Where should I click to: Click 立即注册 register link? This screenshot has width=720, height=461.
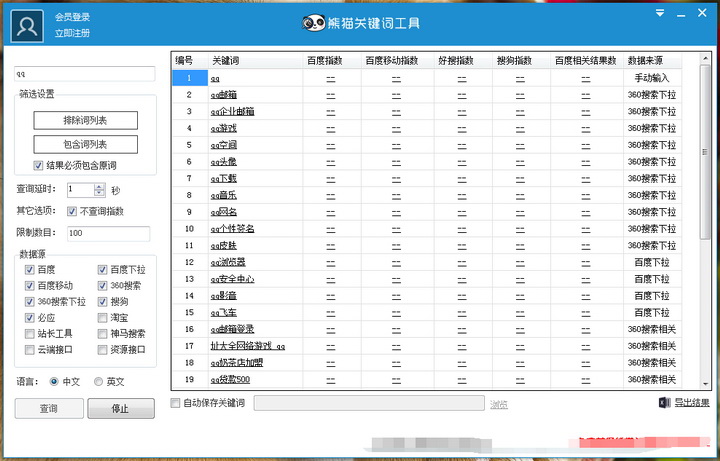tap(72, 33)
